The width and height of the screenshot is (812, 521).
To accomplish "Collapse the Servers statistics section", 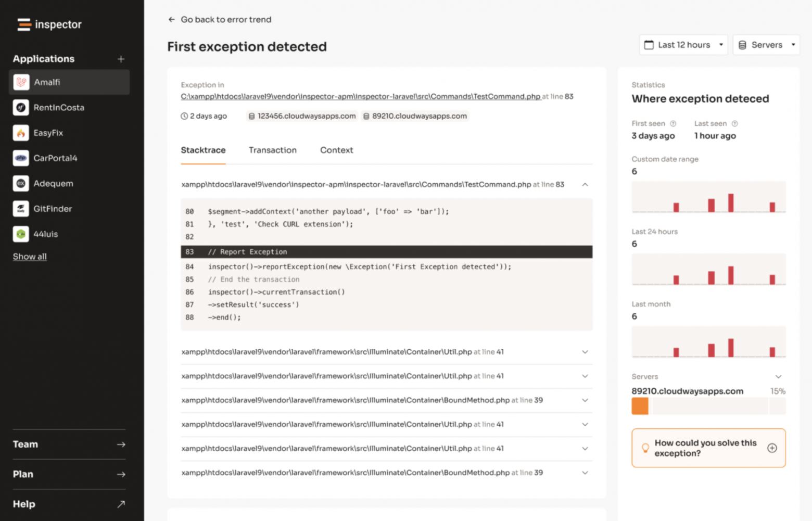I will coord(778,376).
